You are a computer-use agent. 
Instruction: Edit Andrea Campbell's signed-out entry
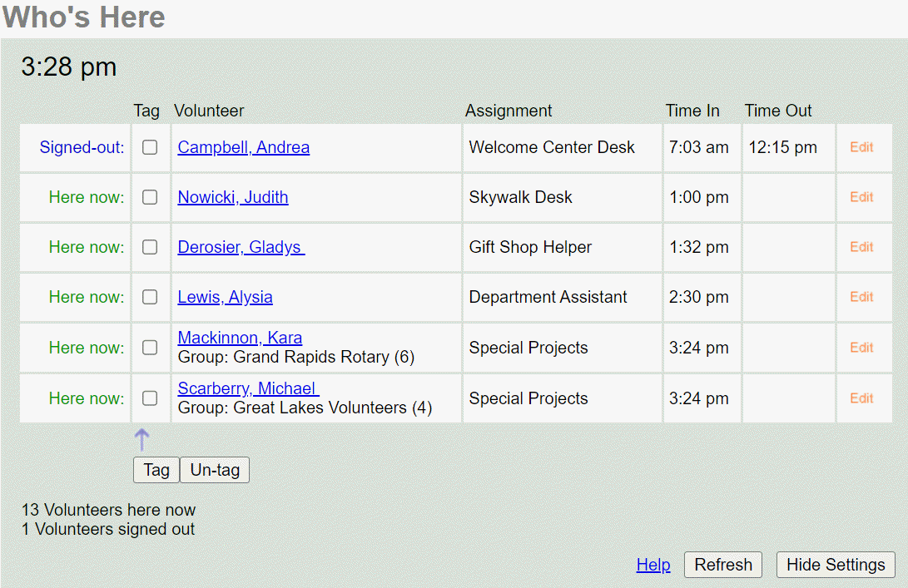(x=864, y=147)
